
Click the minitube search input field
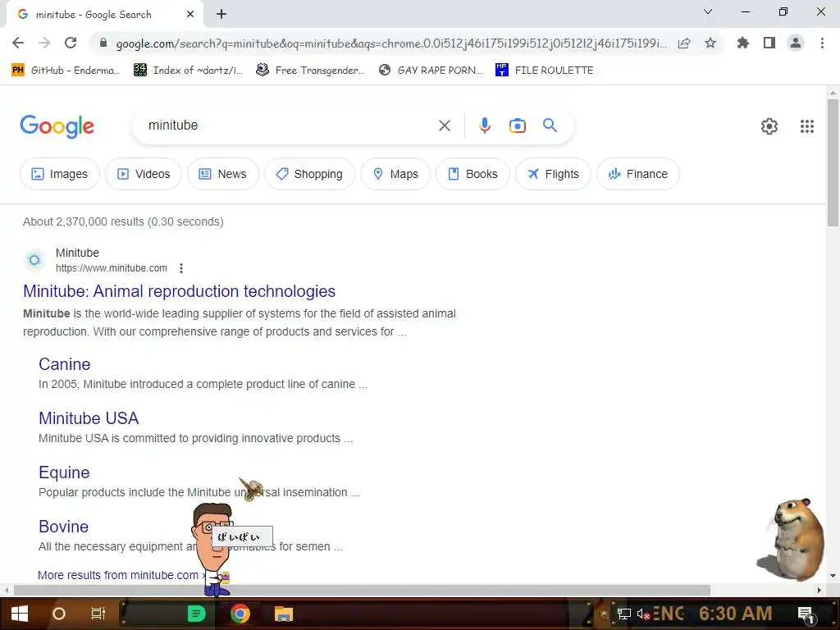(x=290, y=126)
